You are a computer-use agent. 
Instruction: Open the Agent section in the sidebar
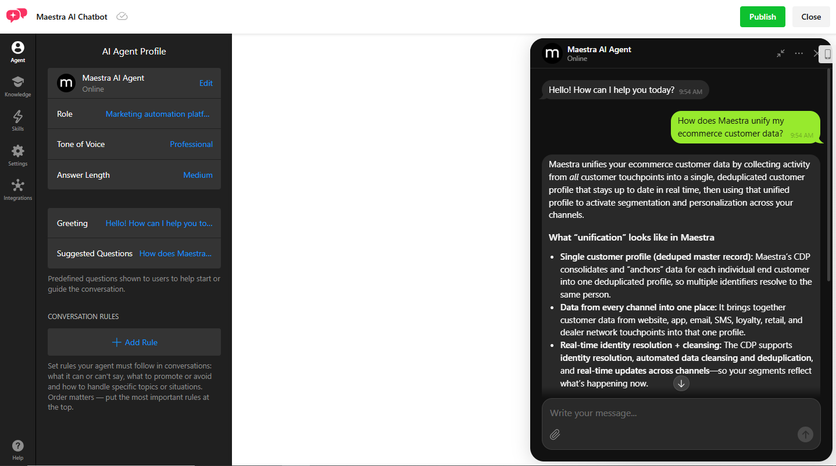(18, 52)
